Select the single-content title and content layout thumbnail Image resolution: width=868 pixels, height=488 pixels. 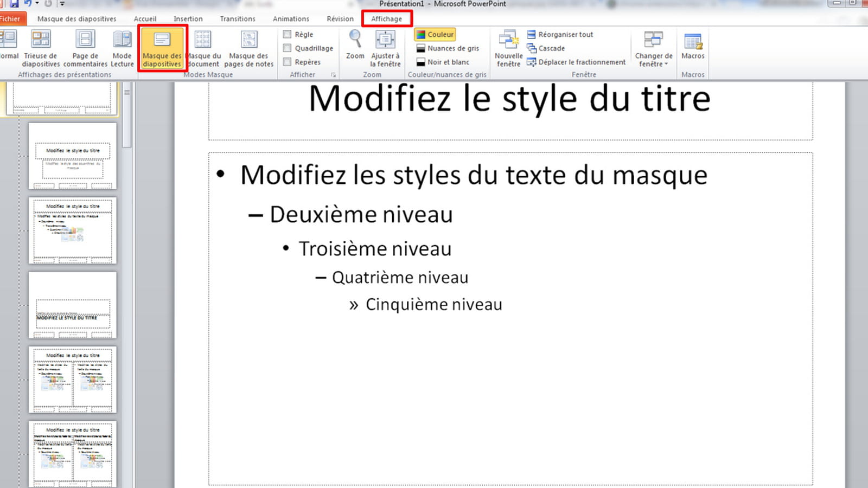(x=73, y=230)
